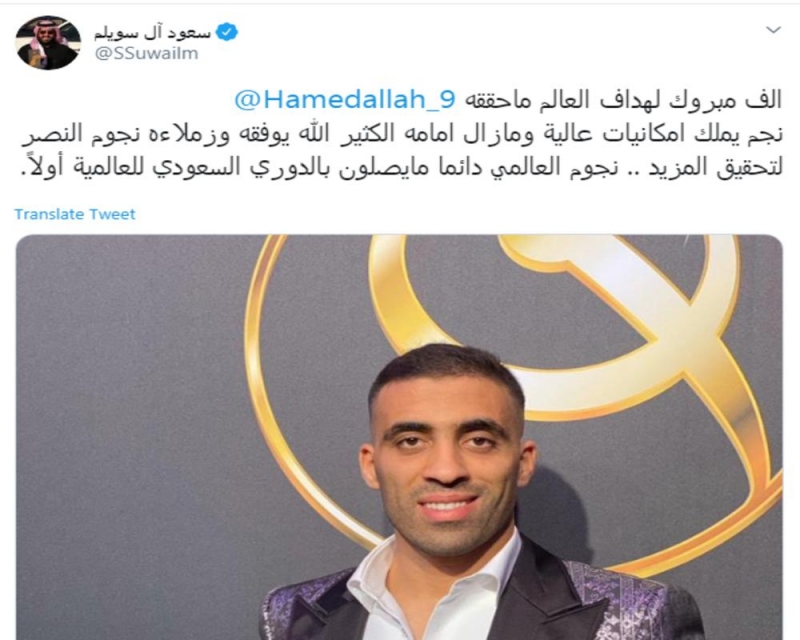Click the Translate Tweet link
This screenshot has width=800, height=640.
tap(75, 214)
